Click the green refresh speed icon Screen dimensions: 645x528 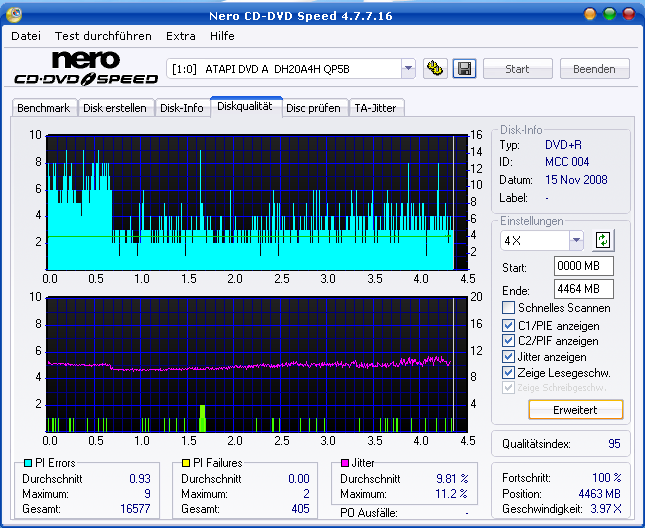coord(604,240)
